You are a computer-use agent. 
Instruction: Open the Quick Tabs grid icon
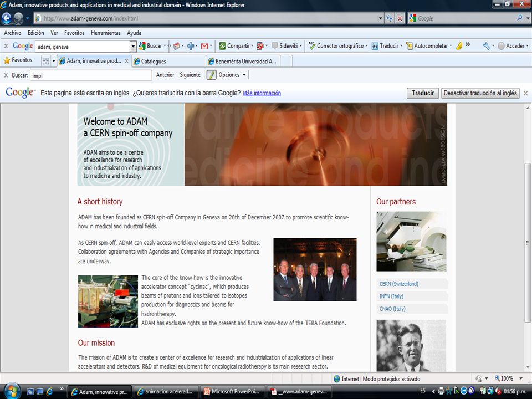pyautogui.click(x=46, y=61)
